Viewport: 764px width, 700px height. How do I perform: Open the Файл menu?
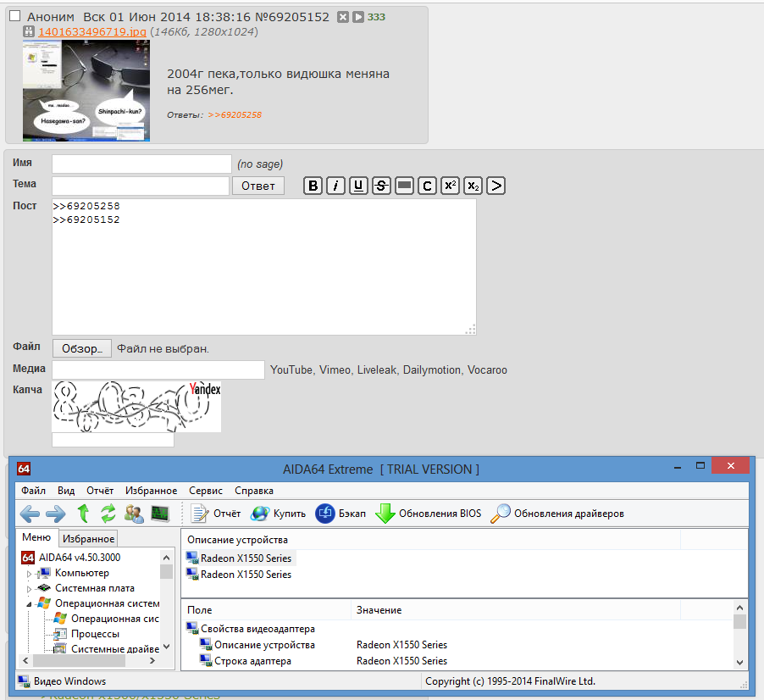33,491
